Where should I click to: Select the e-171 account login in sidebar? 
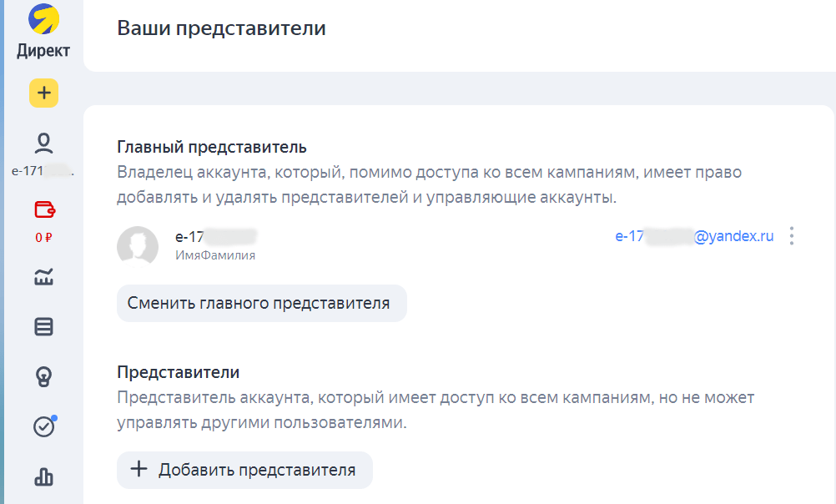tap(43, 171)
